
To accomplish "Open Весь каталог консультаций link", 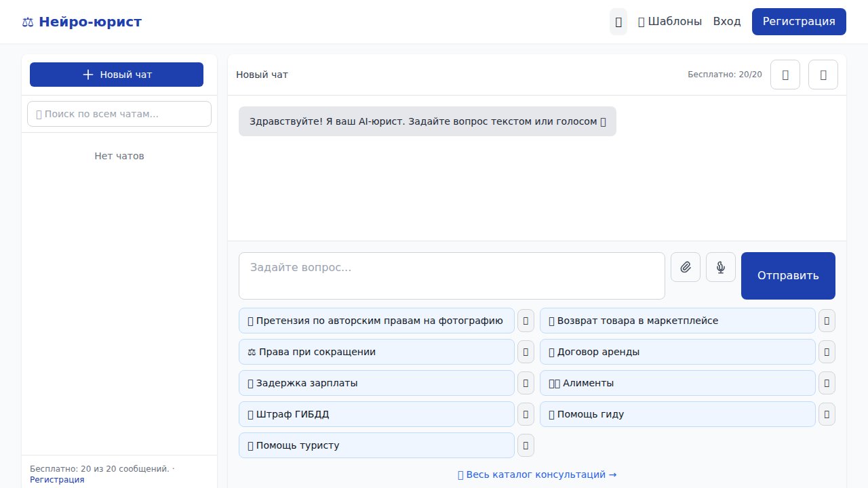I will 537,474.
